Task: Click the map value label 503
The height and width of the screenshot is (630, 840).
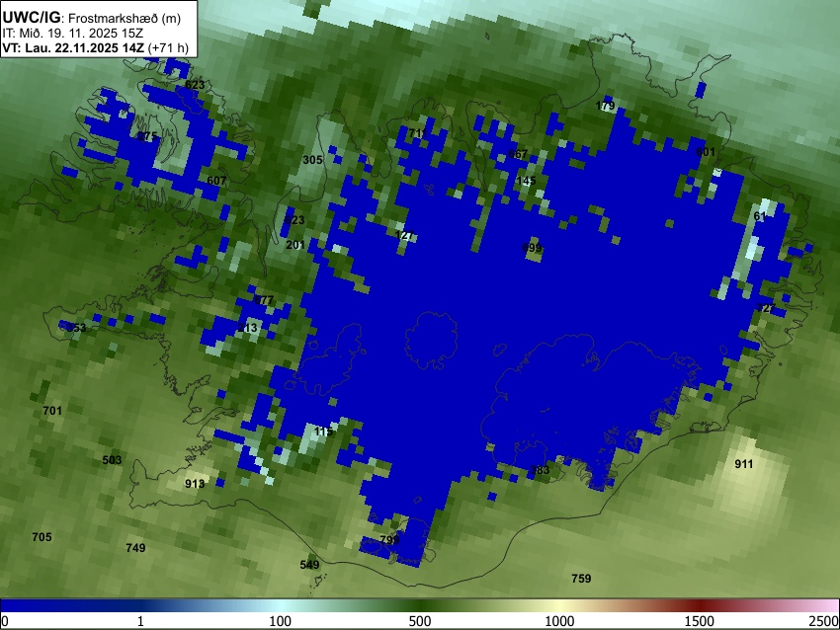Action: [112, 460]
